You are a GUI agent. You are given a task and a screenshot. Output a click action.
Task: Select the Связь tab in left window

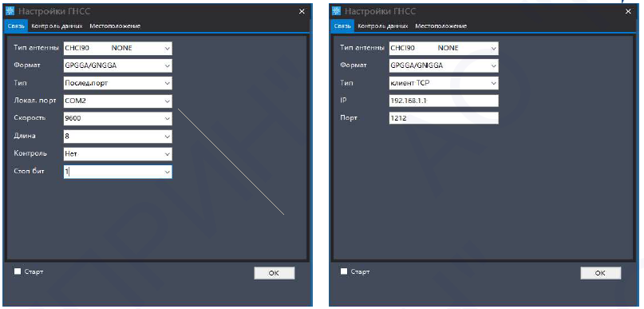16,26
